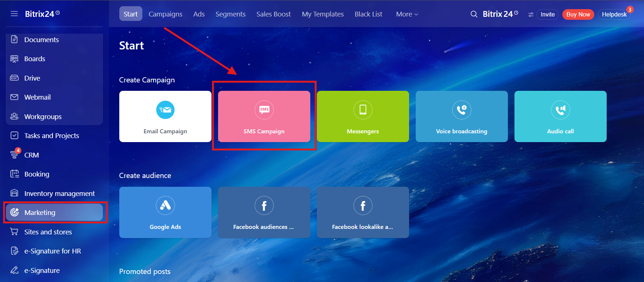This screenshot has height=282, width=644.
Task: Open the search magnifier icon
Action: 474,14
